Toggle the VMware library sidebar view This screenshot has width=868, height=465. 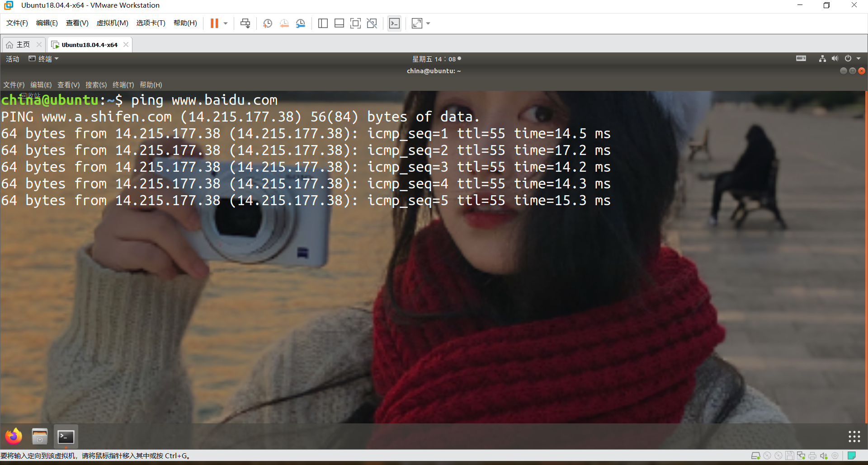click(323, 23)
